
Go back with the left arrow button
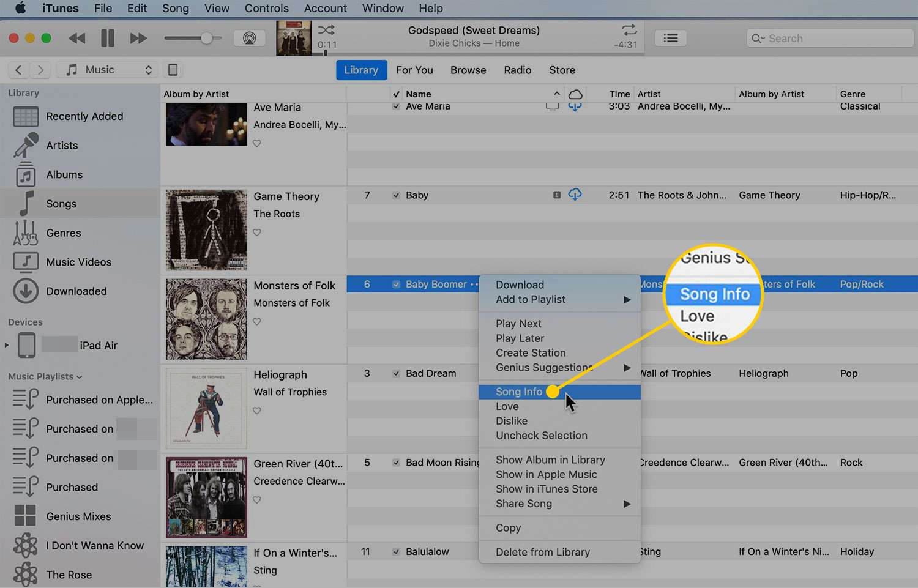(18, 70)
